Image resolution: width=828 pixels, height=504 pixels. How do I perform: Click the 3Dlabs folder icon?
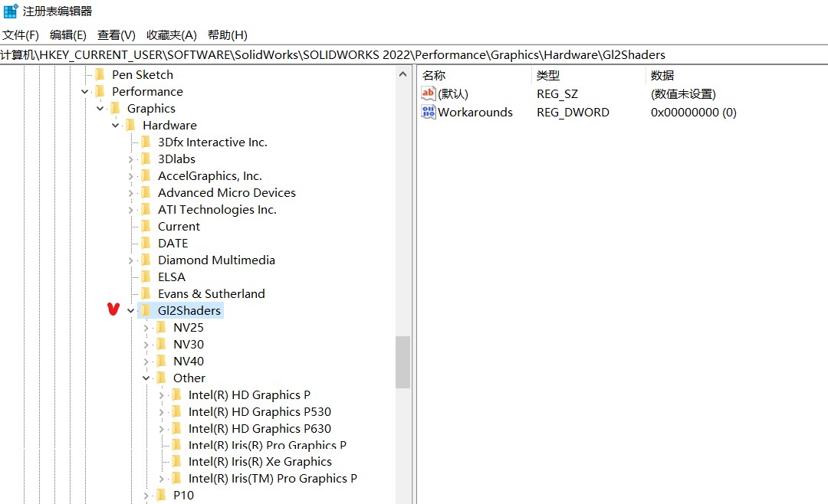tap(146, 159)
